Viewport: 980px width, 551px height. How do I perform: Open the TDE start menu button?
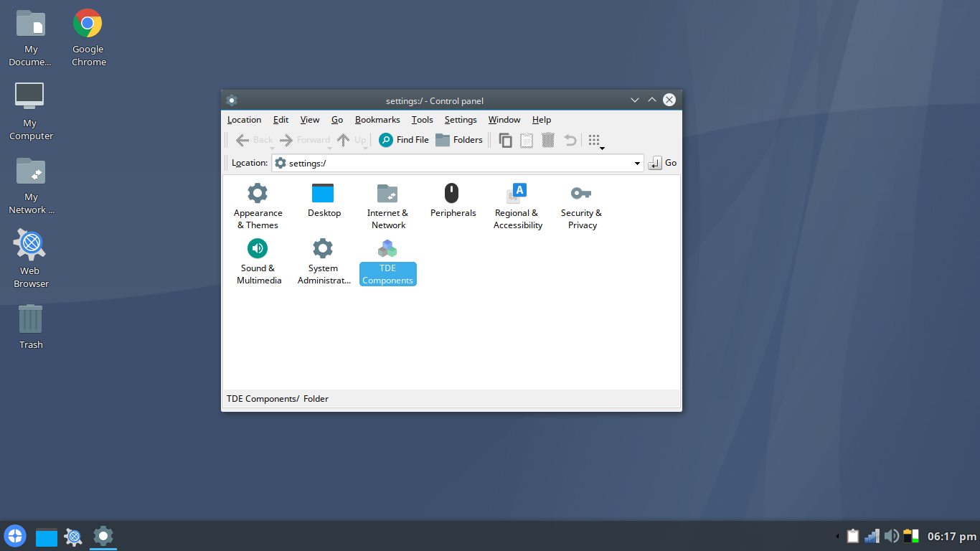[x=15, y=536]
